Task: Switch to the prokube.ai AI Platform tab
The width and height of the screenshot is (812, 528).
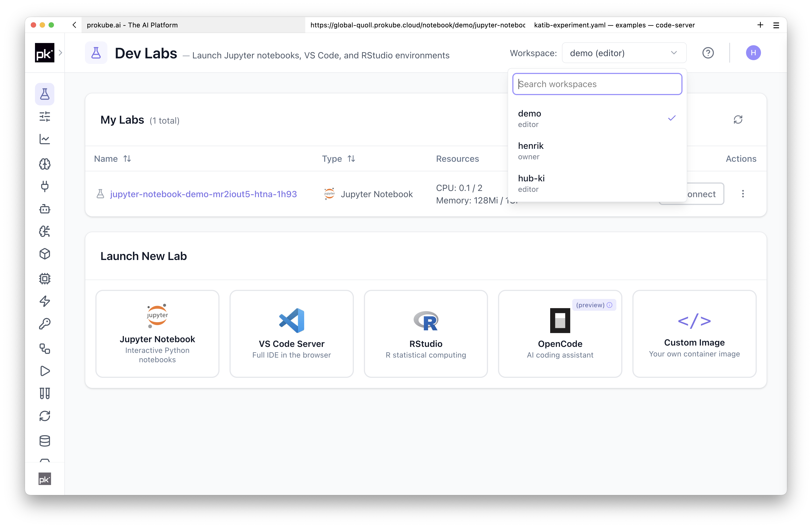Action: [193, 25]
